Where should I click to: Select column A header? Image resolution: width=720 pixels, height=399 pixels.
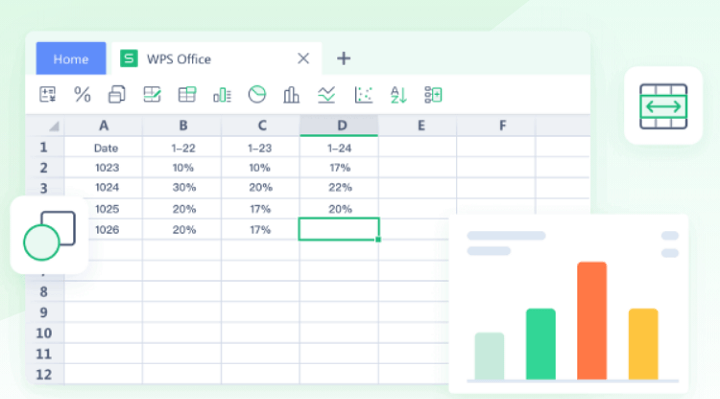tap(104, 125)
